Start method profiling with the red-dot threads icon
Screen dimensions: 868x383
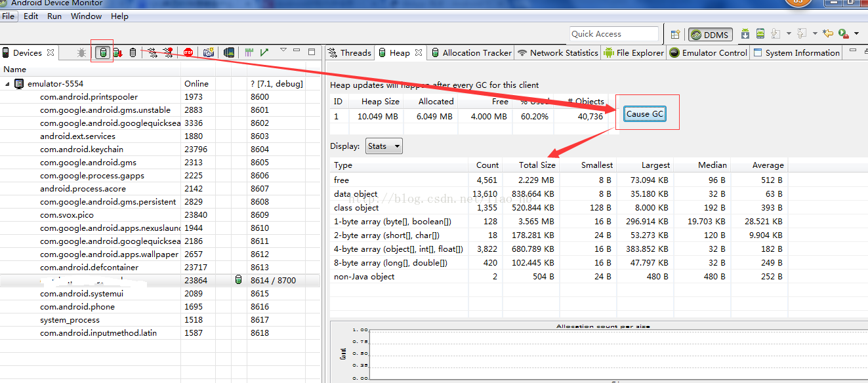pos(168,52)
